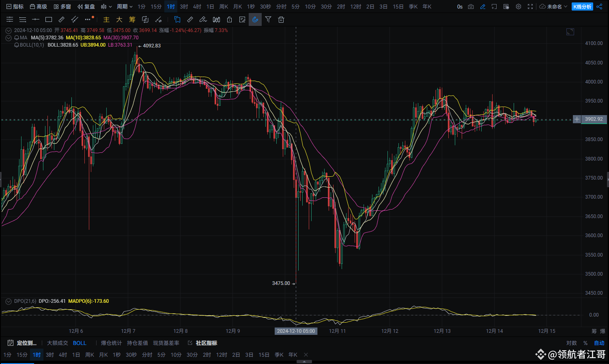Select the rectangle drawing tool
The image size is (609, 364).
click(49, 19)
